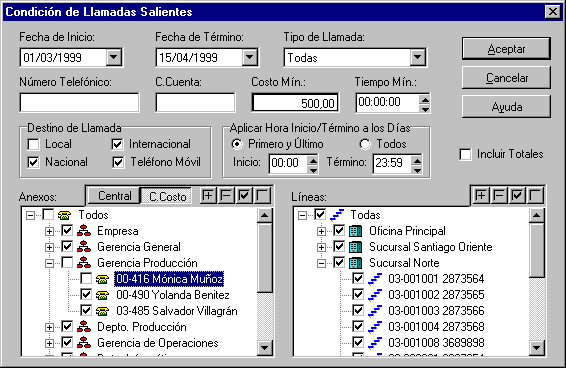
Task: Click org-chart icon beside Empresa
Action: click(x=83, y=231)
